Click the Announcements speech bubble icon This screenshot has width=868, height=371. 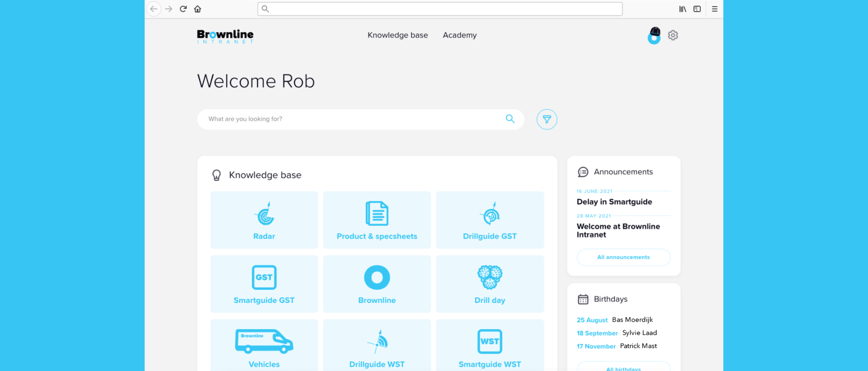click(x=583, y=172)
